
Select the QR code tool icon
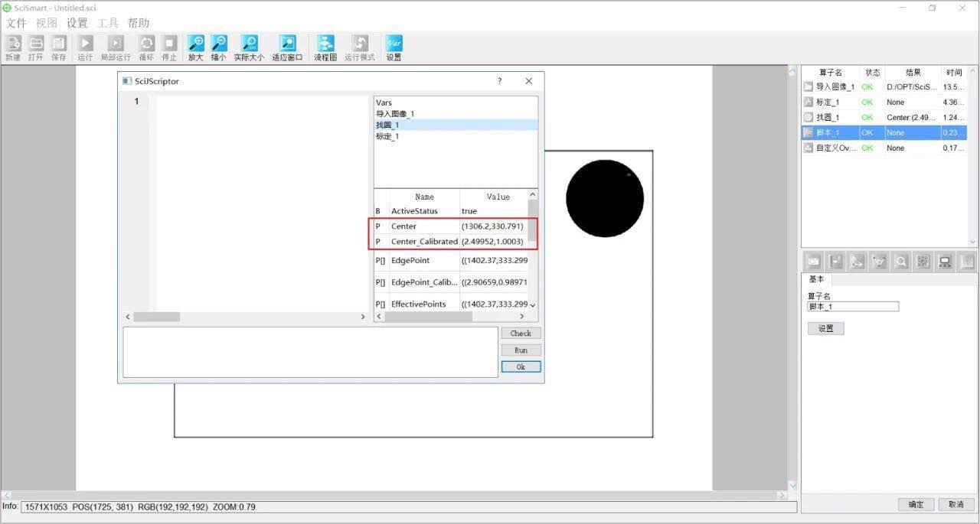[923, 262]
